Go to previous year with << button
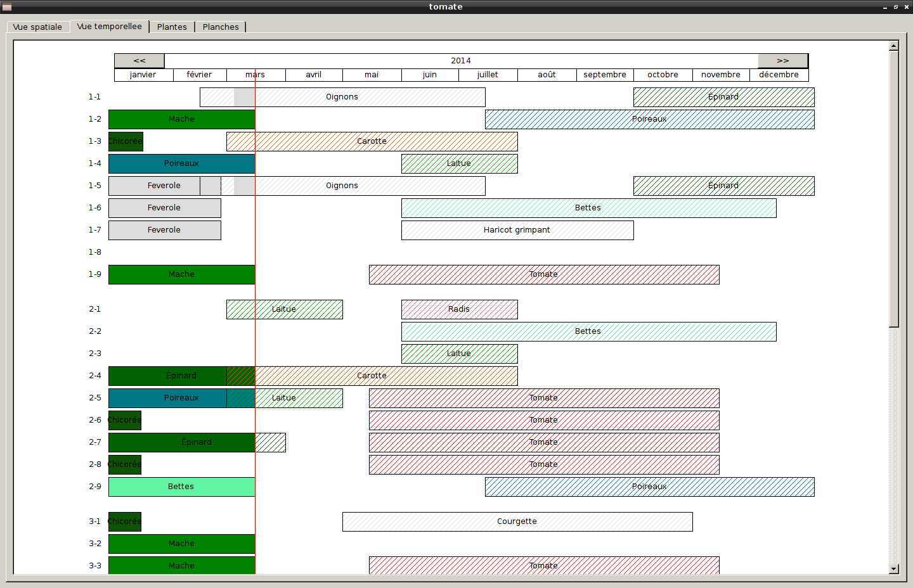The height and width of the screenshot is (588, 913). 139,61
